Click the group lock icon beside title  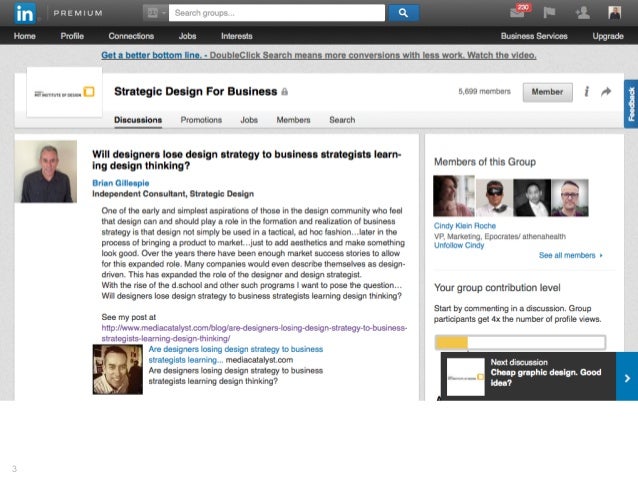point(284,92)
